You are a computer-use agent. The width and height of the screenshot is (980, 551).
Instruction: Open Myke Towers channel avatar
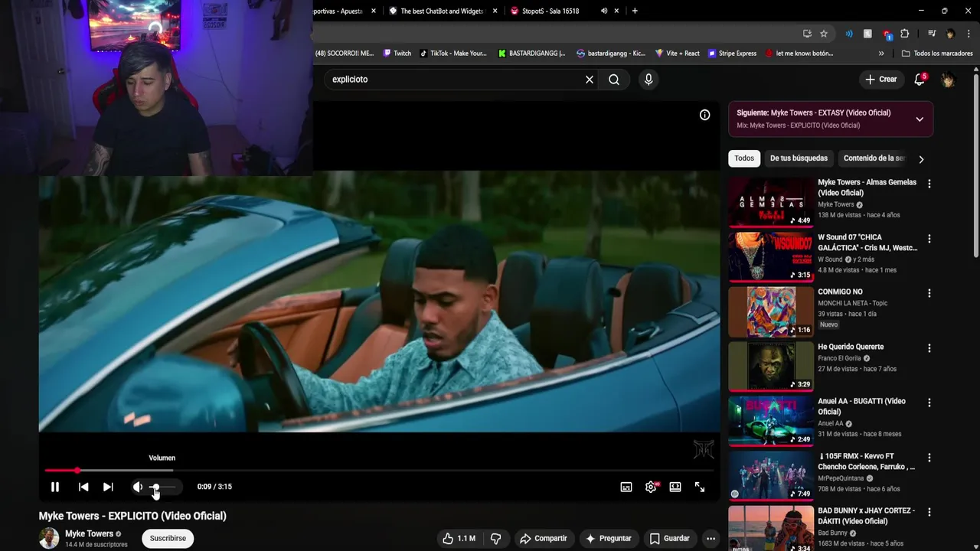coord(49,539)
